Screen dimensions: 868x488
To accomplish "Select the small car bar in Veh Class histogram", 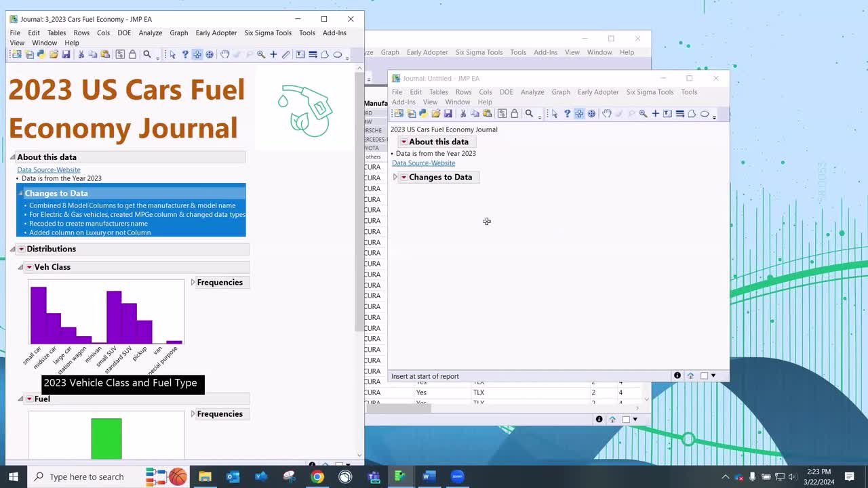I will pyautogui.click(x=38, y=316).
